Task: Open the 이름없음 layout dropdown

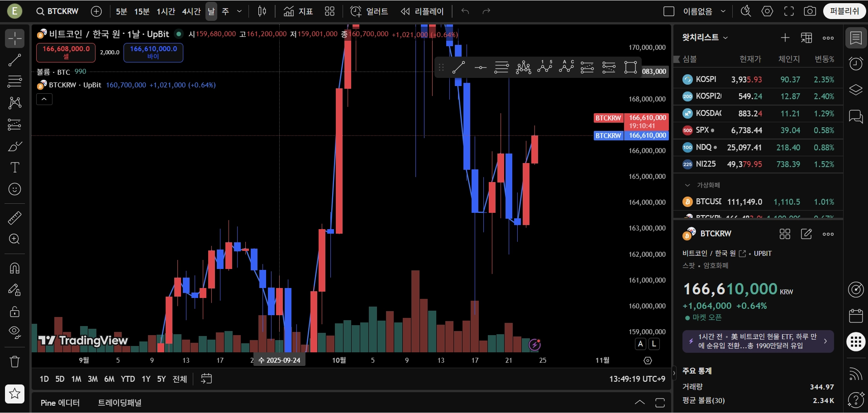Action: (723, 11)
